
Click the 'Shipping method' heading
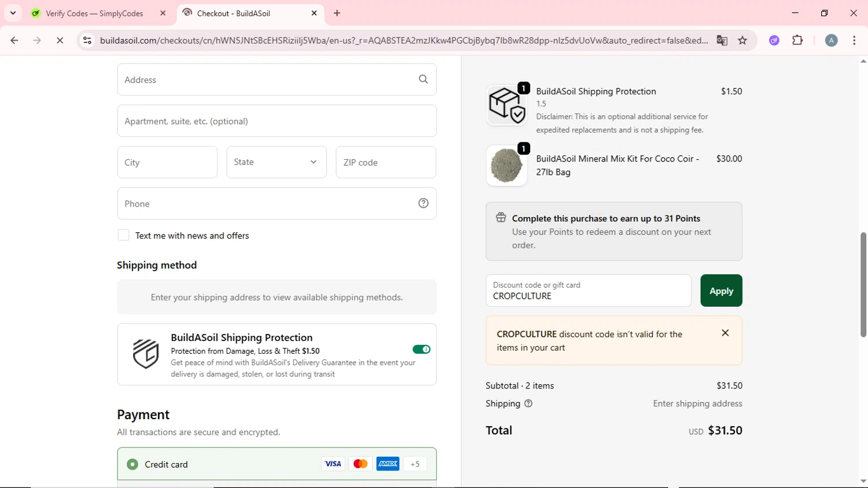pos(157,265)
